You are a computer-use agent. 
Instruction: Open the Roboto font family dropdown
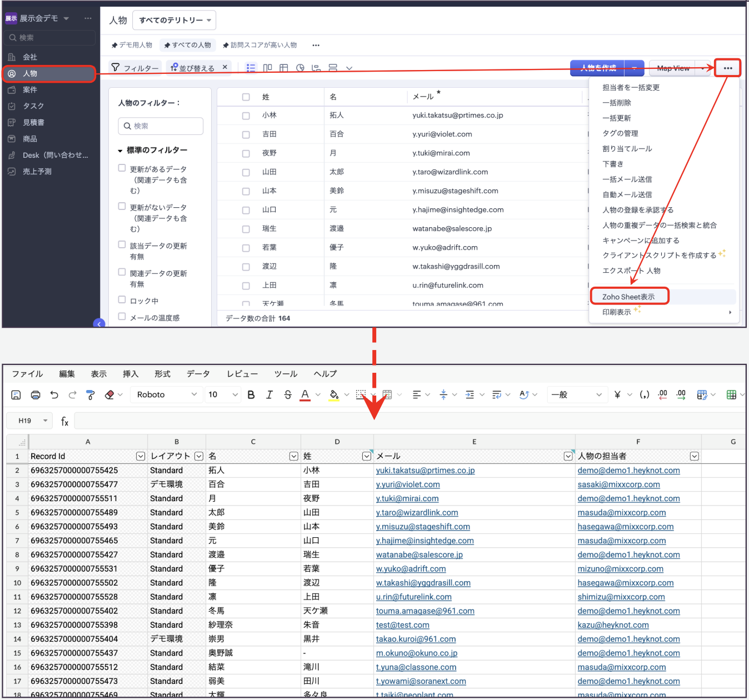167,395
